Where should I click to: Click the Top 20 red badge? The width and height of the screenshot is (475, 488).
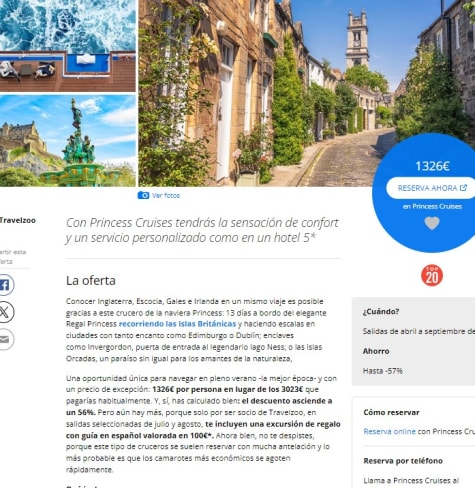[x=432, y=276]
